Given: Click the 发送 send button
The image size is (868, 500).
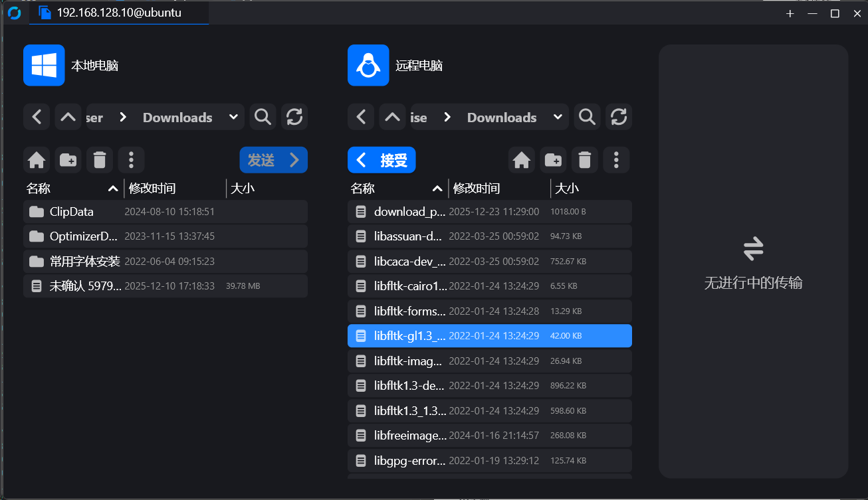Looking at the screenshot, I should [273, 160].
